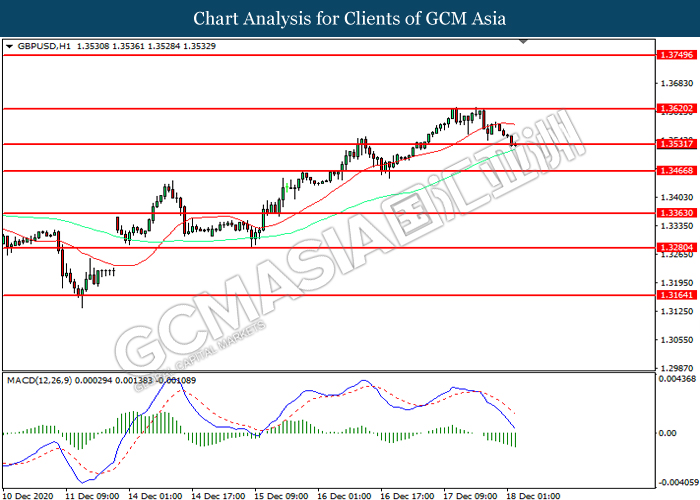Click the 18 Dec 01:00 time label
Image resolution: width=700 pixels, height=500 pixels.
(x=533, y=496)
